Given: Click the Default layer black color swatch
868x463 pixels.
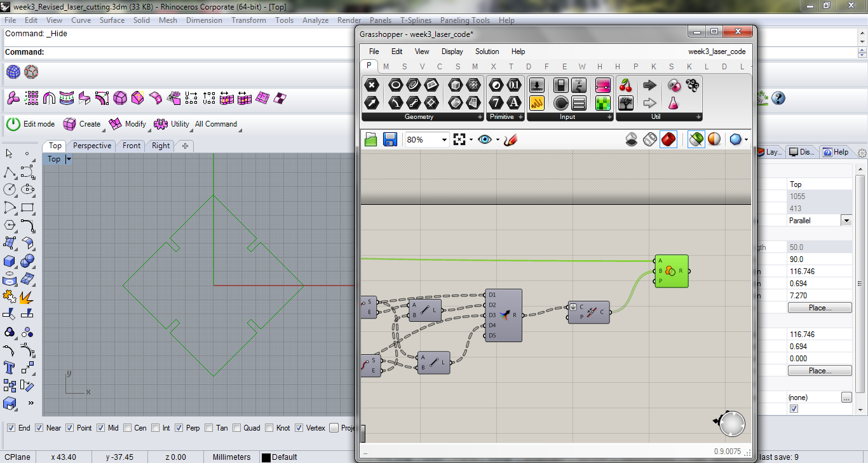Looking at the screenshot, I should point(266,457).
